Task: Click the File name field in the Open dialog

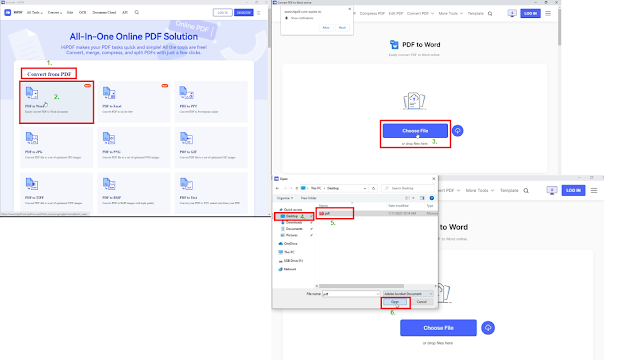Action: [351, 294]
